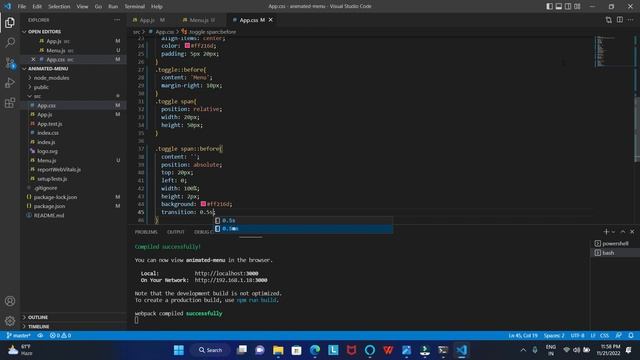Click color swatch next to color #ff216d
The width and height of the screenshot is (640, 360).
pos(187,46)
